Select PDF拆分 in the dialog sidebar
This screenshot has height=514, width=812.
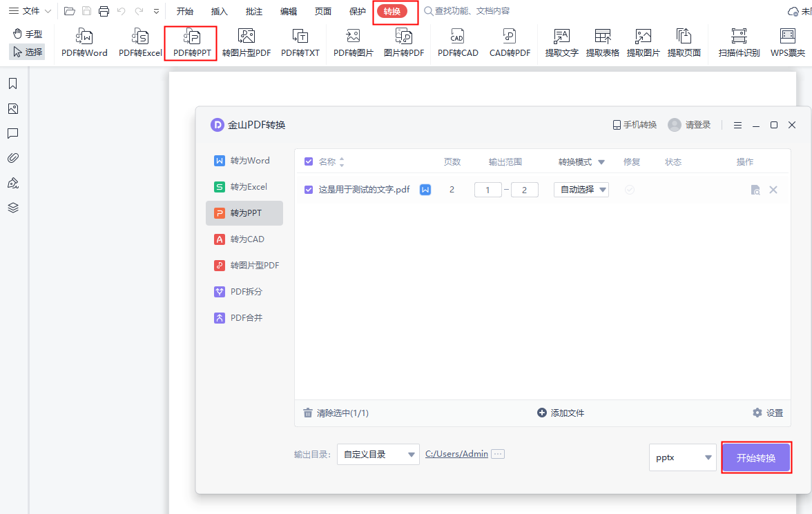pyautogui.click(x=244, y=291)
